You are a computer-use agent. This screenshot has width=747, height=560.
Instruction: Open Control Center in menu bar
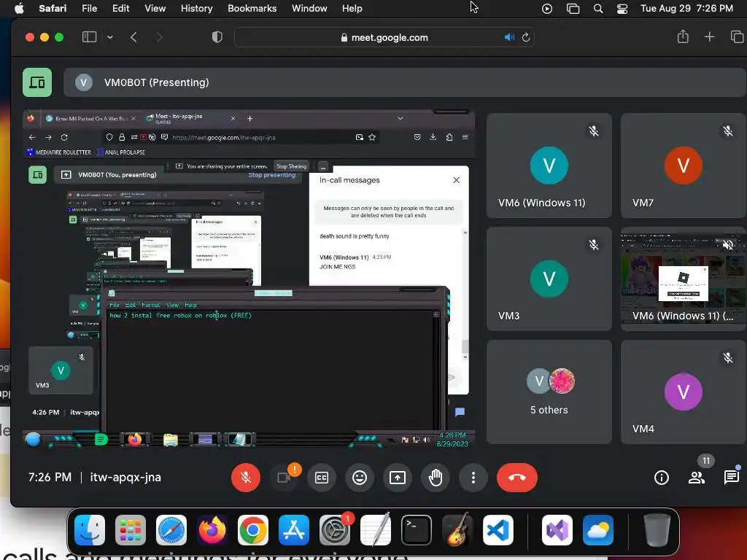click(622, 9)
